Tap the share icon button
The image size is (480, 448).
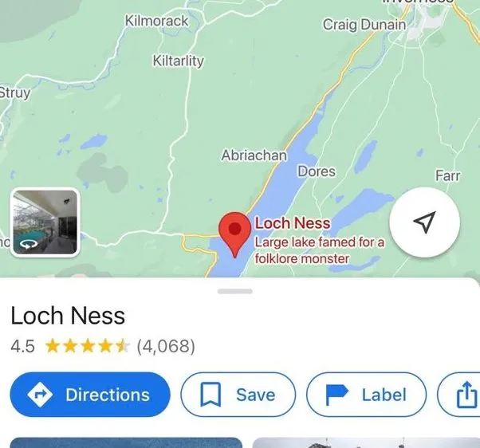click(466, 395)
